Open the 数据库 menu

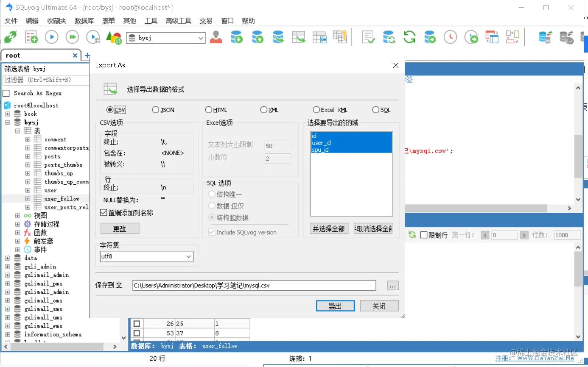84,21
